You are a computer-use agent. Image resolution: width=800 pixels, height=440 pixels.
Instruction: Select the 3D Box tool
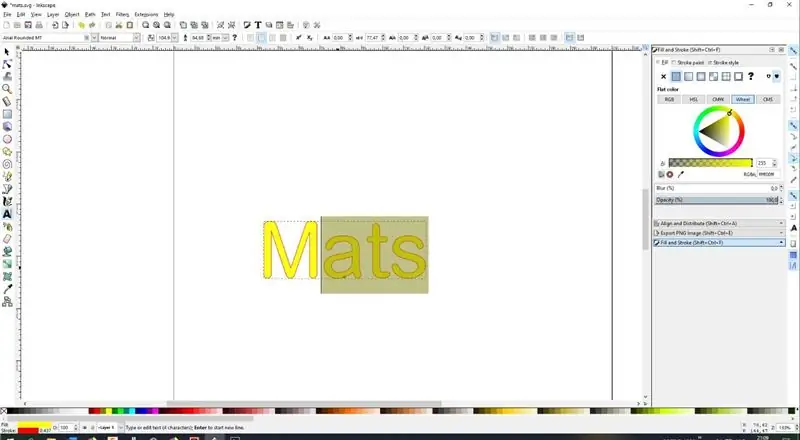[x=7, y=126]
